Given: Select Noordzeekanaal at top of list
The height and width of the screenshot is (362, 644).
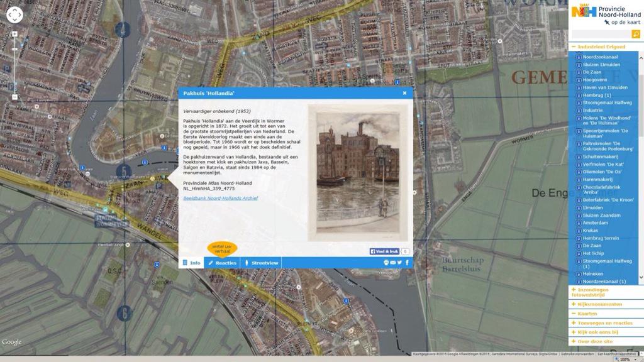Looking at the screenshot, I should (600, 57).
